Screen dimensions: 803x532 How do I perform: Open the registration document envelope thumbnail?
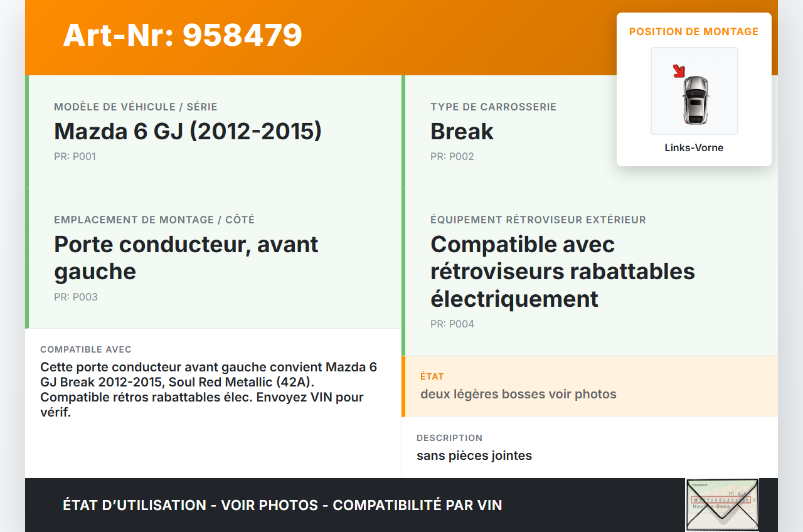pos(722,505)
